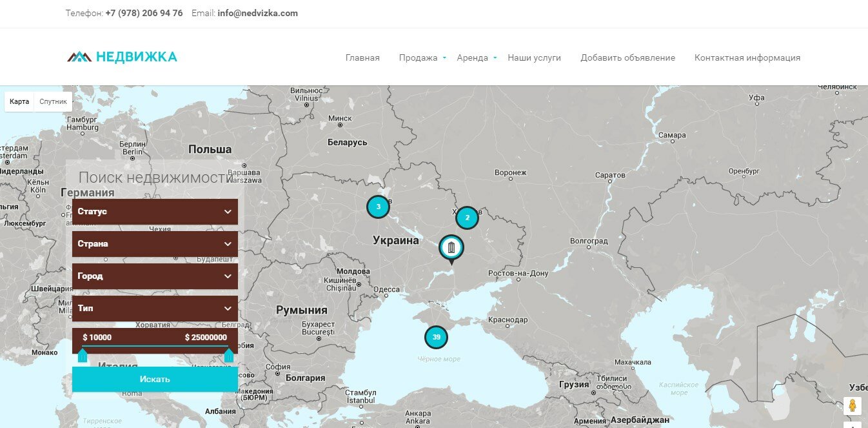Click the Ростов-на-Дону city label
This screenshot has width=868, height=428.
click(518, 274)
